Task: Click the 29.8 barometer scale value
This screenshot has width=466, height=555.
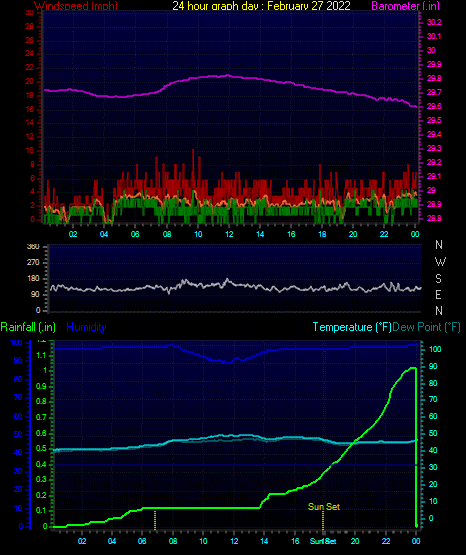Action: 434,78
